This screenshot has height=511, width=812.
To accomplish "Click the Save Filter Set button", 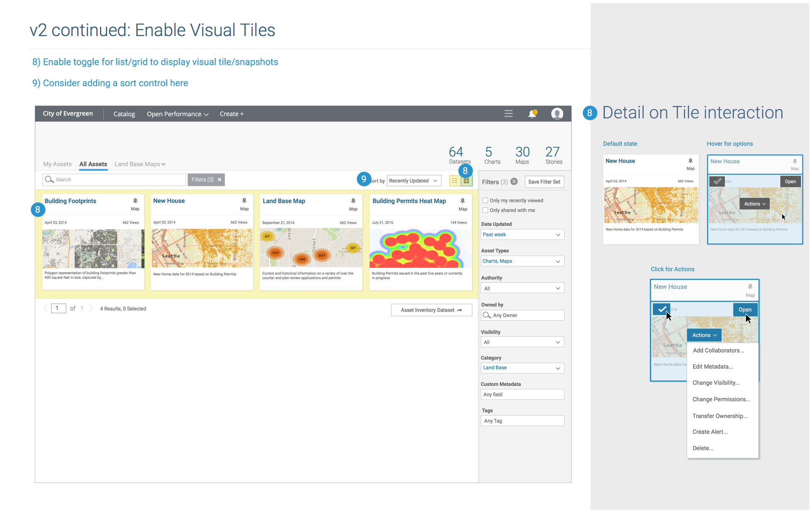I will coord(544,182).
